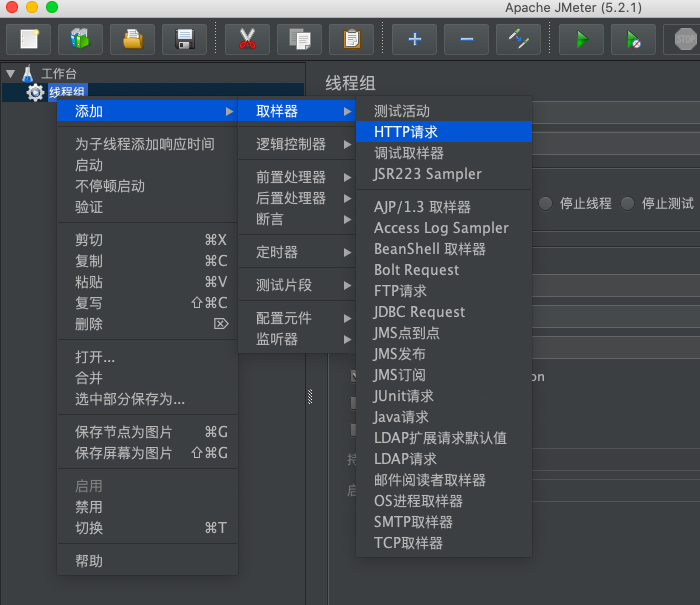Select the 停止线程 radio button

(545, 204)
